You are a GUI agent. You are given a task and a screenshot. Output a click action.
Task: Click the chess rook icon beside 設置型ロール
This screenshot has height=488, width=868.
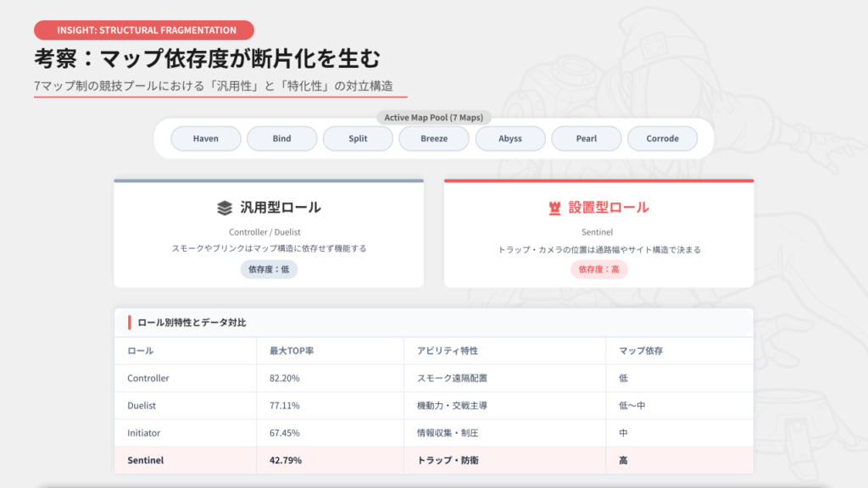[554, 208]
